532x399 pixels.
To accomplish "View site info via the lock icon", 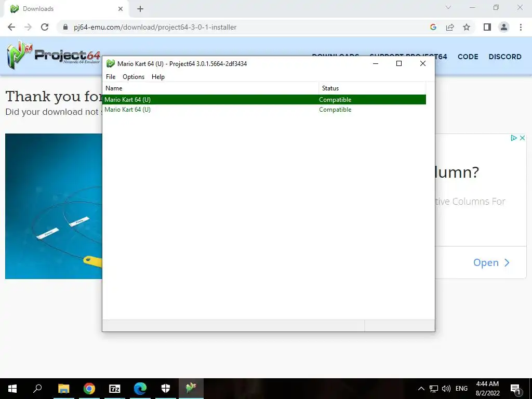I will [65, 27].
